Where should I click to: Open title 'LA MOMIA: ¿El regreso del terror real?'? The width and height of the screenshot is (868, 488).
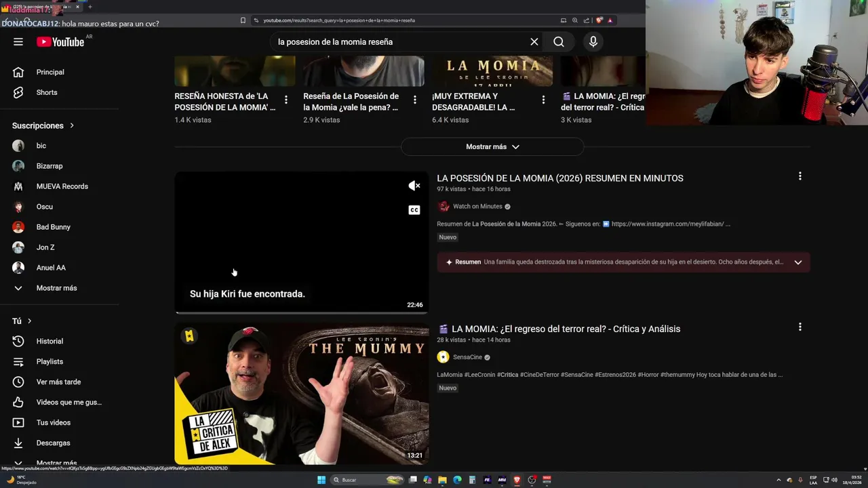[x=559, y=329]
